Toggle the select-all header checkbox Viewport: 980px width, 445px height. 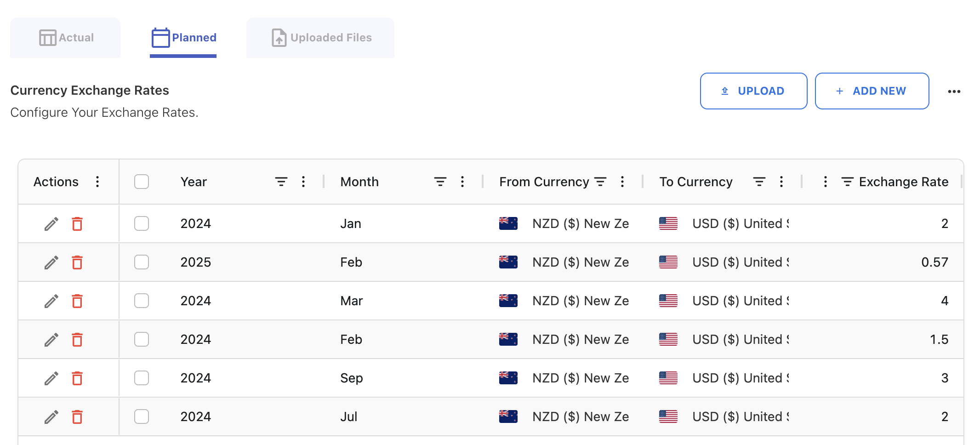pyautogui.click(x=142, y=182)
